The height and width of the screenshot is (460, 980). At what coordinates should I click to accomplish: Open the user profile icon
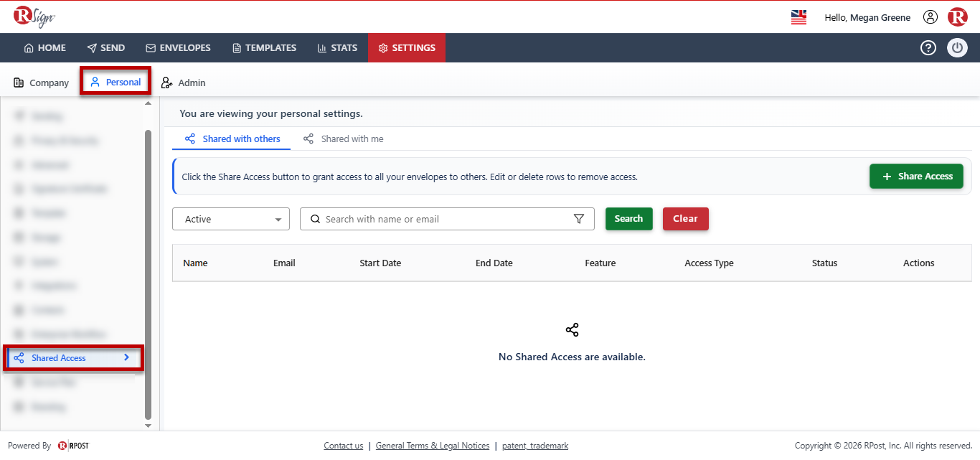[x=930, y=17]
